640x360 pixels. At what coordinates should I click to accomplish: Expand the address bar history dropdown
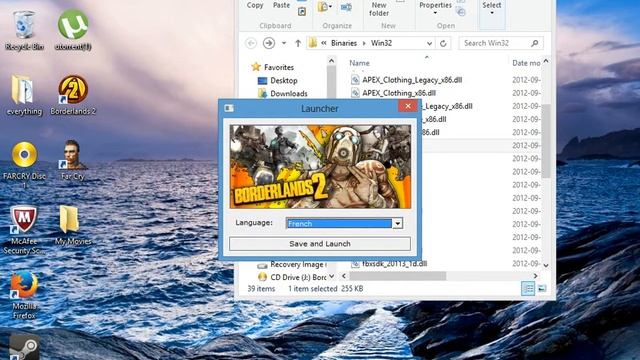tap(429, 43)
